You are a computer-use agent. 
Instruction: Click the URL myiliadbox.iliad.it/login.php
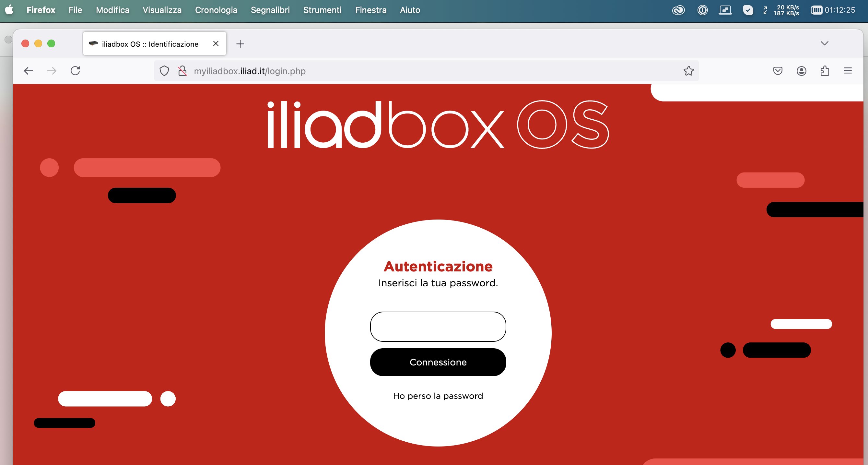(x=250, y=71)
